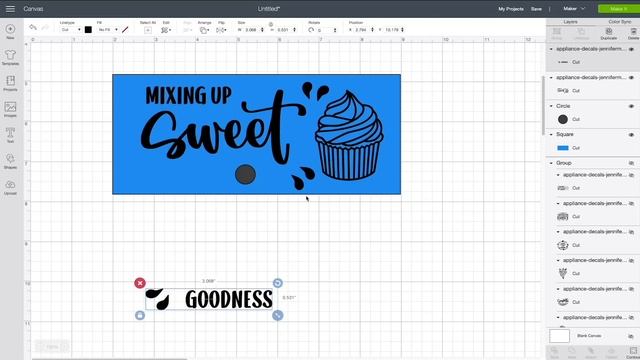Screen dimensions: 640x360
Task: Open the Fill dropdown
Action: 108,30
